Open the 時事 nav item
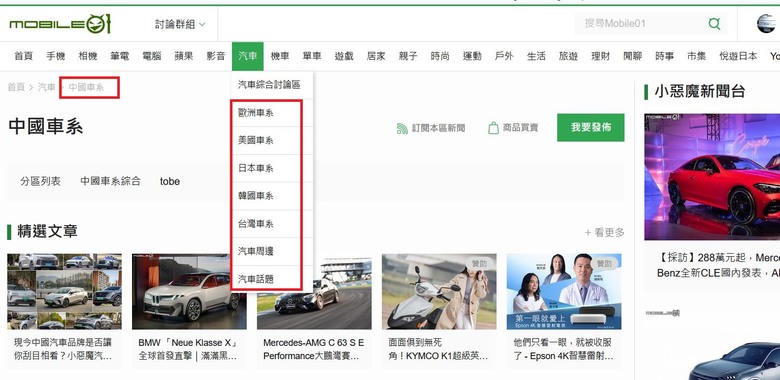780x380 pixels. coord(665,56)
